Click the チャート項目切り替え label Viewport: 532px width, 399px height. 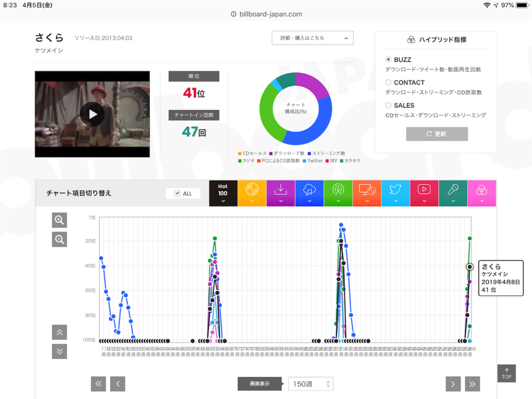point(79,193)
